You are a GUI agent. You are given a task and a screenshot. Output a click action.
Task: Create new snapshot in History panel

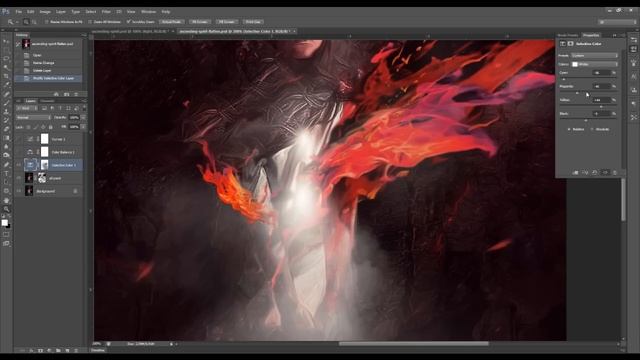pos(67,94)
